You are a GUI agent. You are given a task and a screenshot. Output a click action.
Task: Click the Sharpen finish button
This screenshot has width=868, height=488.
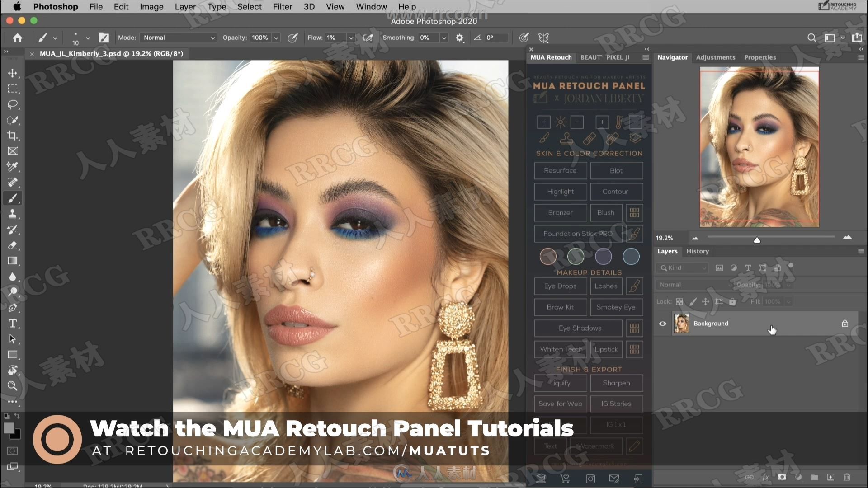[617, 383]
